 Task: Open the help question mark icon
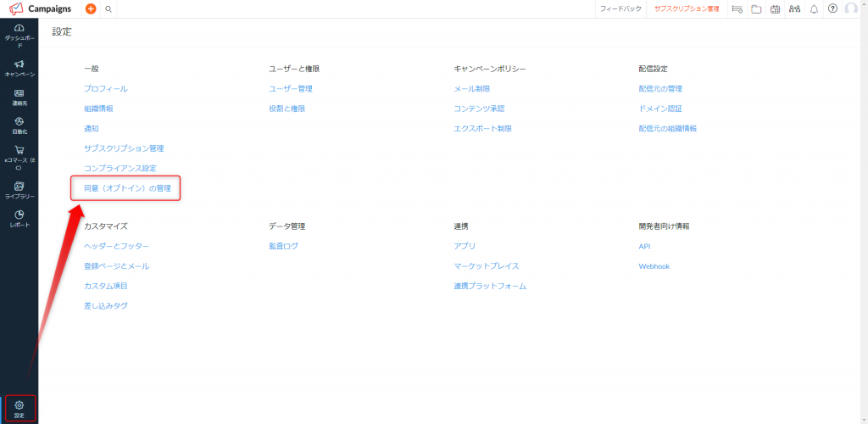(832, 8)
